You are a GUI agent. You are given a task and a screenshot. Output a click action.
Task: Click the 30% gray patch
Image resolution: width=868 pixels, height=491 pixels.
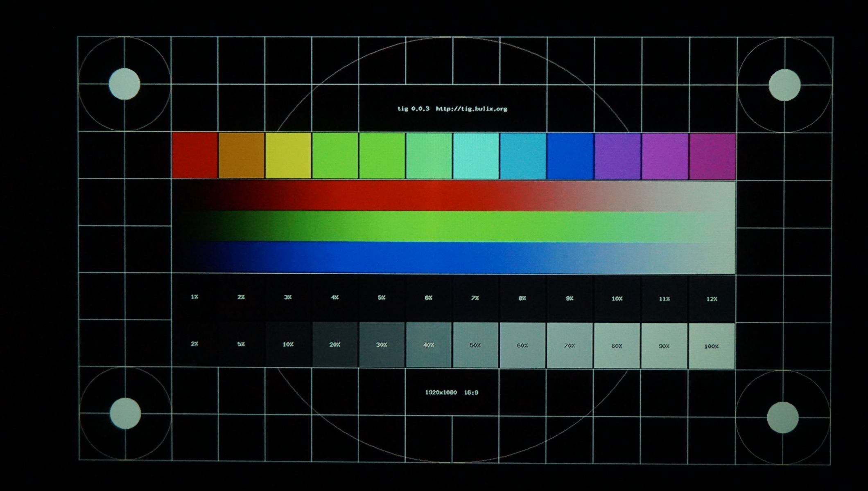click(382, 345)
